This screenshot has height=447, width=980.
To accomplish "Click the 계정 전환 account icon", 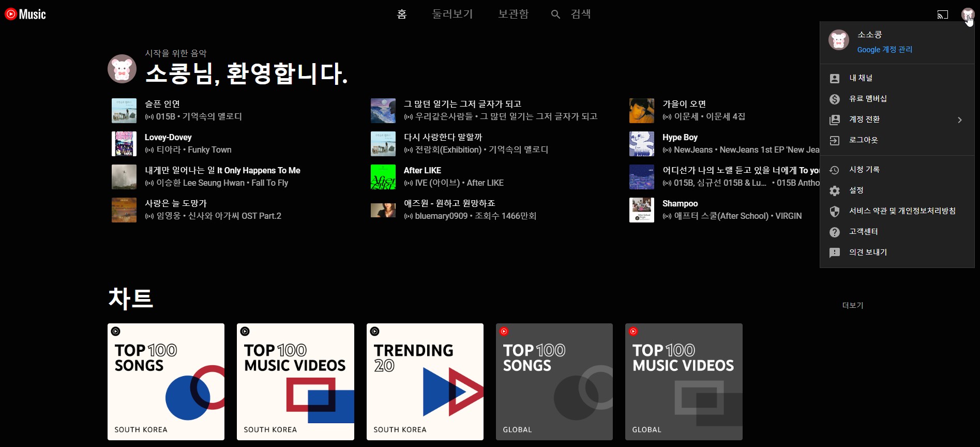I will tap(835, 120).
